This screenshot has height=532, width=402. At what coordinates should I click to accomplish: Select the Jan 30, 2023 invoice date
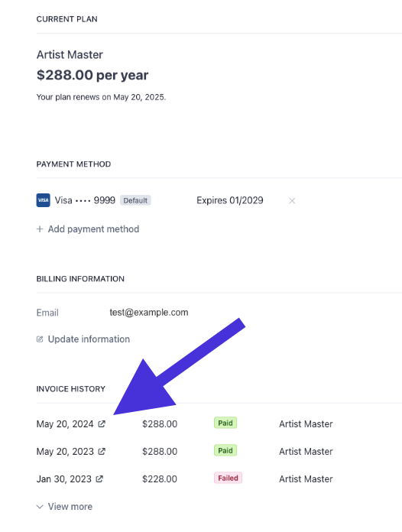pos(63,479)
